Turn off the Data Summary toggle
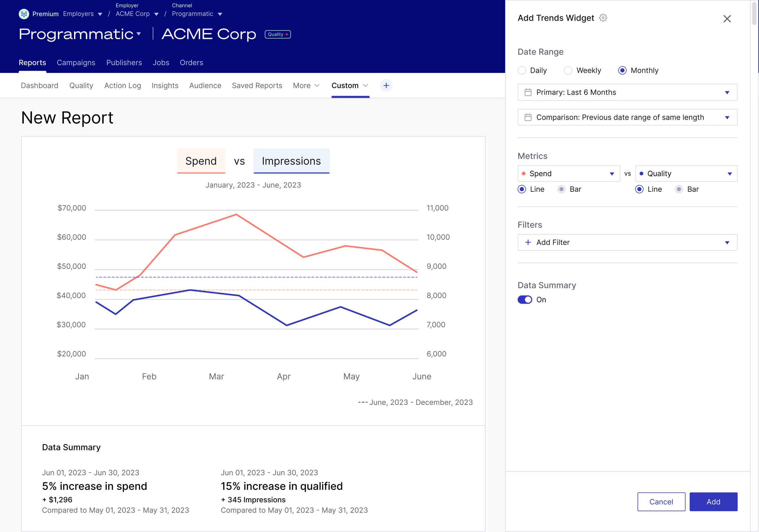The height and width of the screenshot is (532, 759). pyautogui.click(x=525, y=299)
